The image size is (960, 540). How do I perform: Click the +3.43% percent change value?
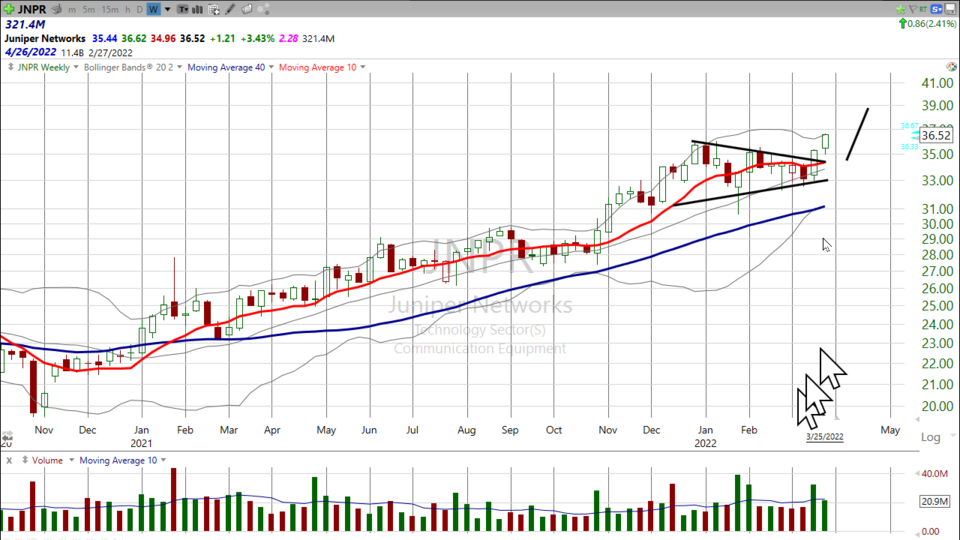(x=257, y=39)
